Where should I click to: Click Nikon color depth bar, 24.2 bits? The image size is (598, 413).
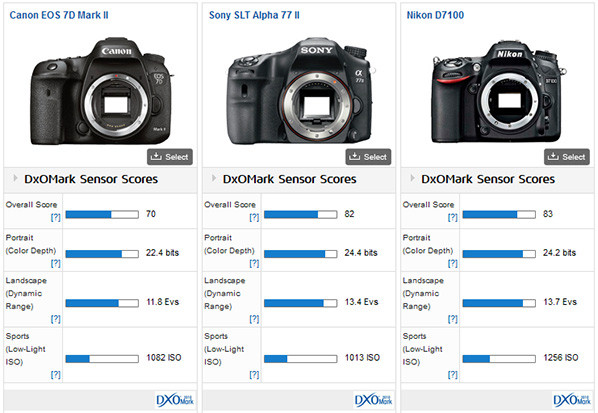point(499,254)
